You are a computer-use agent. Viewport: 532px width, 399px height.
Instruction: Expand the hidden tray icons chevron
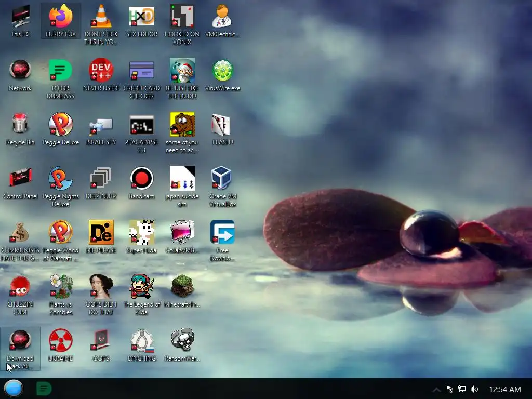tap(436, 390)
